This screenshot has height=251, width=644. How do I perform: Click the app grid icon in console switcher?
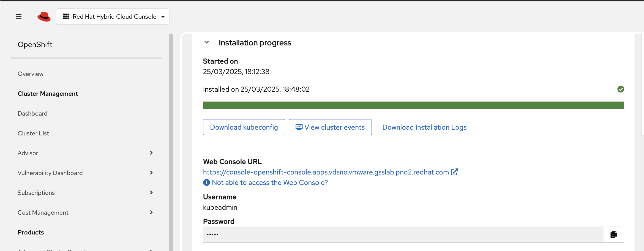point(66,17)
